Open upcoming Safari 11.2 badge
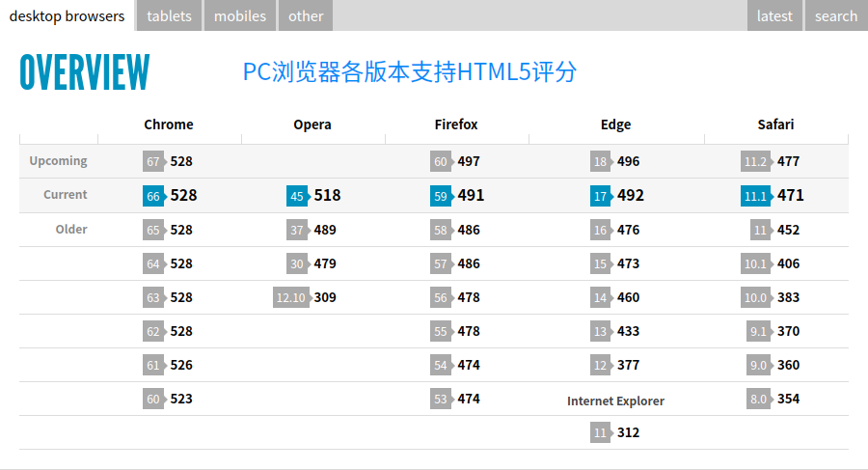The image size is (868, 470). click(755, 161)
